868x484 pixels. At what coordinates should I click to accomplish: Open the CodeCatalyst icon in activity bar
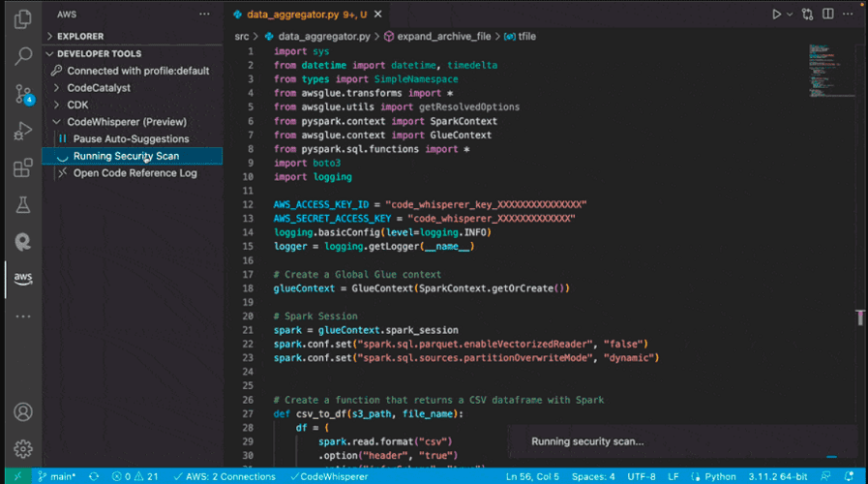[x=22, y=242]
